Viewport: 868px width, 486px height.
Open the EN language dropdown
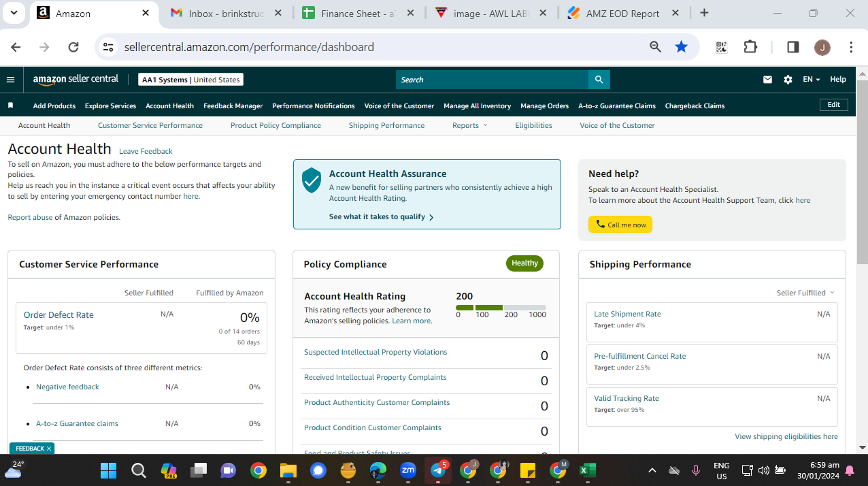click(x=811, y=80)
